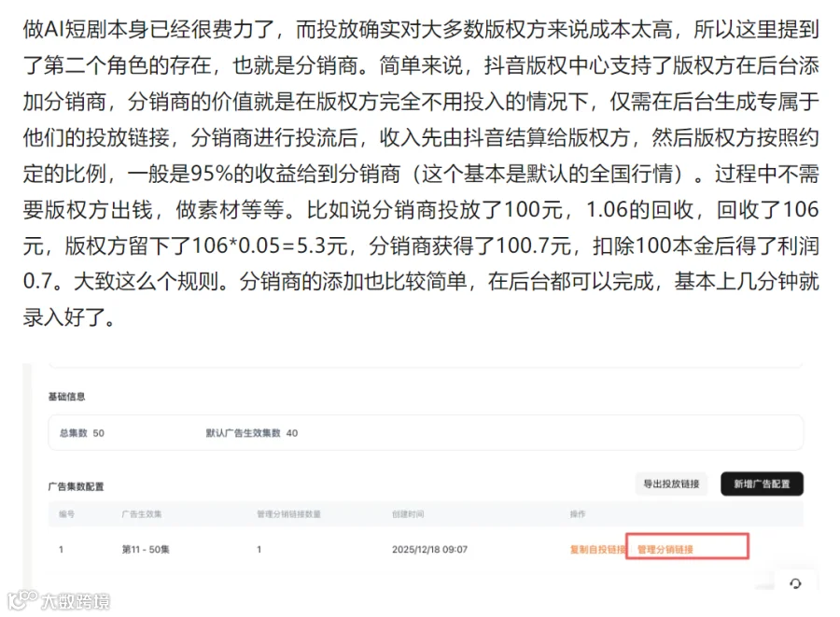This screenshot has height=617, width=840.
Task: Open the 管理分销链接 link
Action: click(x=665, y=549)
